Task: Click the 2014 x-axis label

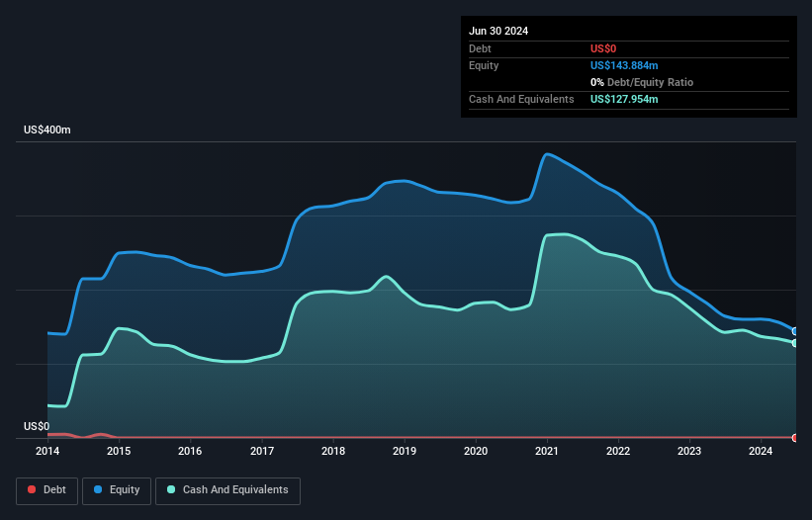Action: click(x=47, y=451)
